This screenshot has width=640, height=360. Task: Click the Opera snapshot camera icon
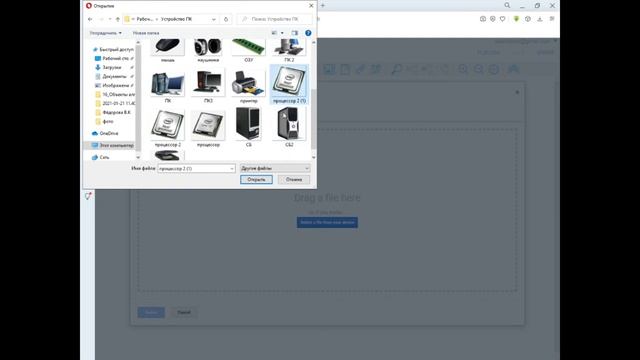point(482,19)
